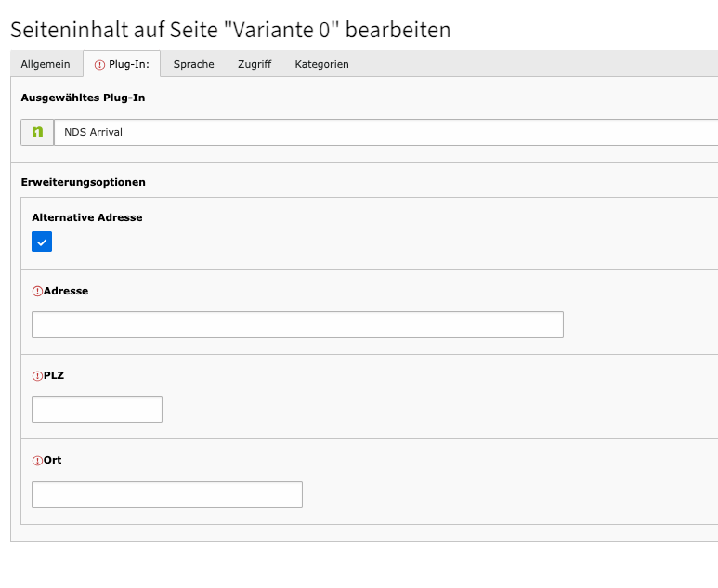
Task: Select the Kategorien tab
Action: [x=322, y=64]
